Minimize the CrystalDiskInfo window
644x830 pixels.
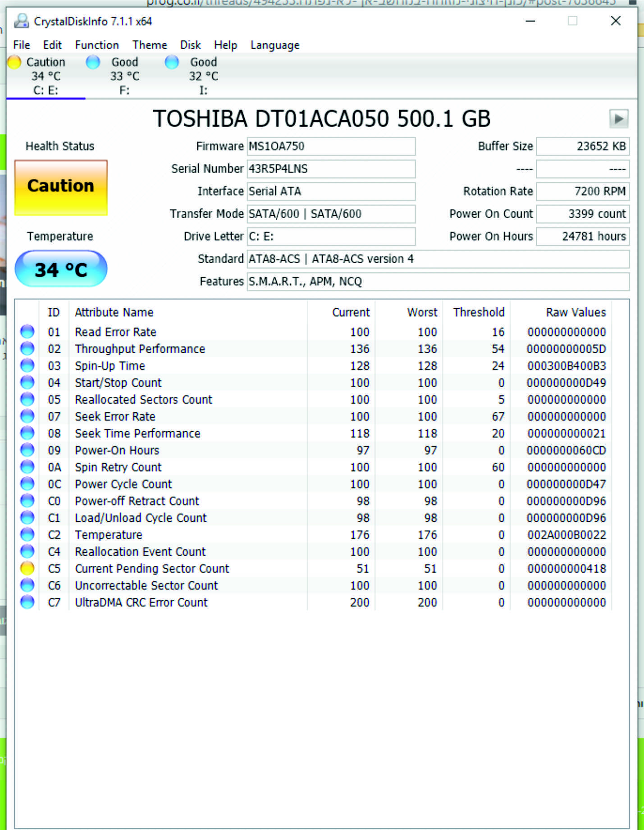coord(530,21)
